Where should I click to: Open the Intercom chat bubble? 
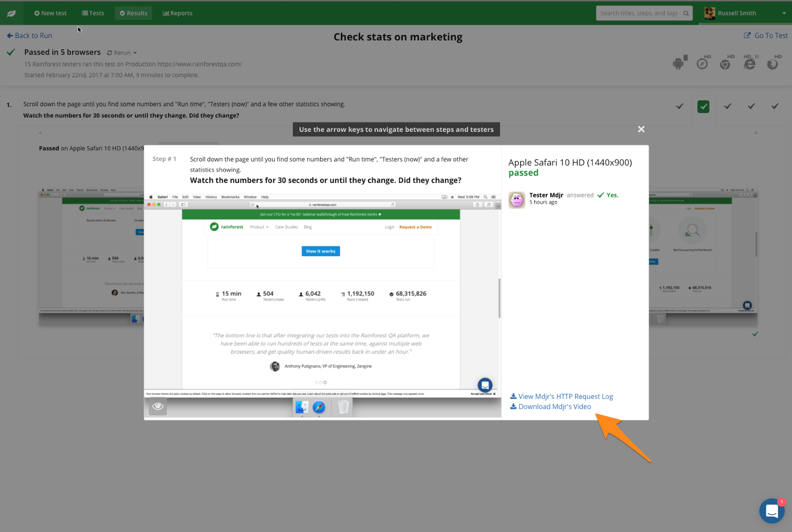coord(772,510)
